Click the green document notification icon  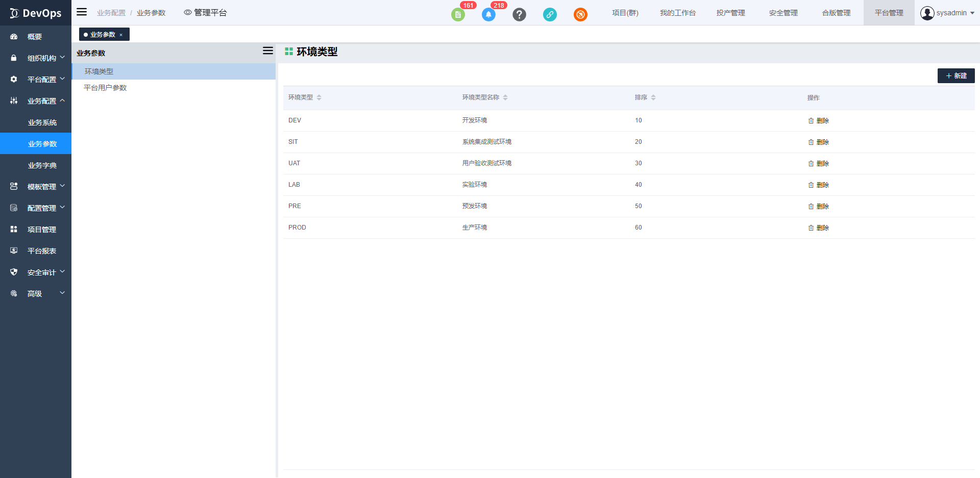click(458, 15)
